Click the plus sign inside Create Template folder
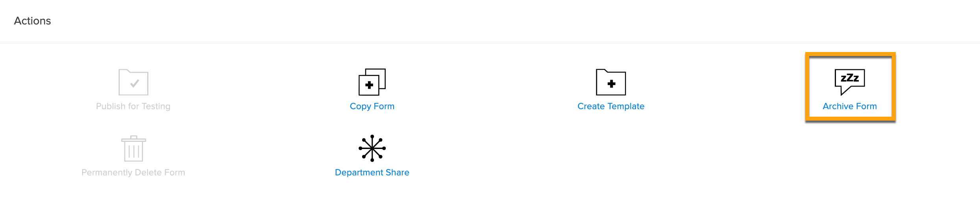Screen dimensions: 980x201 coord(611,84)
